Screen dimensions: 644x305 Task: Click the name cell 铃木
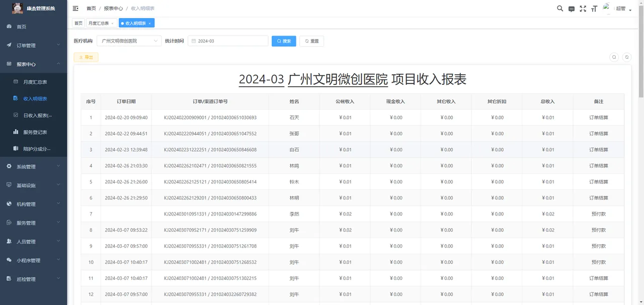pos(294,182)
